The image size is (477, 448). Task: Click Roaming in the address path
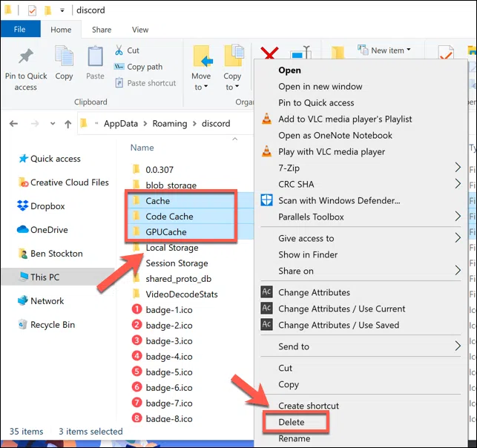point(169,123)
